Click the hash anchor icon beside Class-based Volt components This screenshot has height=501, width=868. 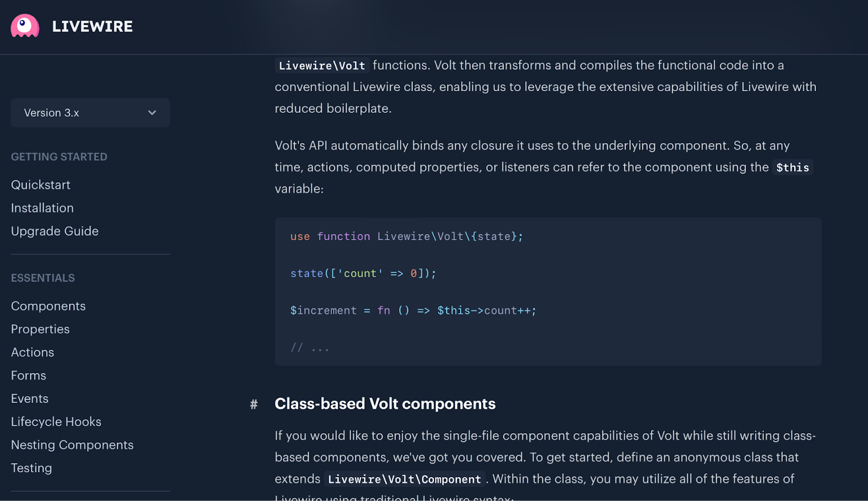tap(253, 404)
